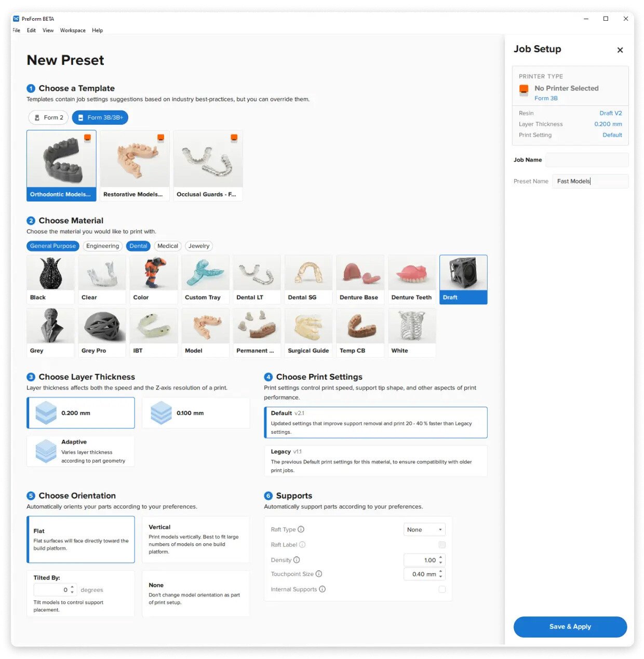Pick the Grey Pro material

click(x=102, y=332)
